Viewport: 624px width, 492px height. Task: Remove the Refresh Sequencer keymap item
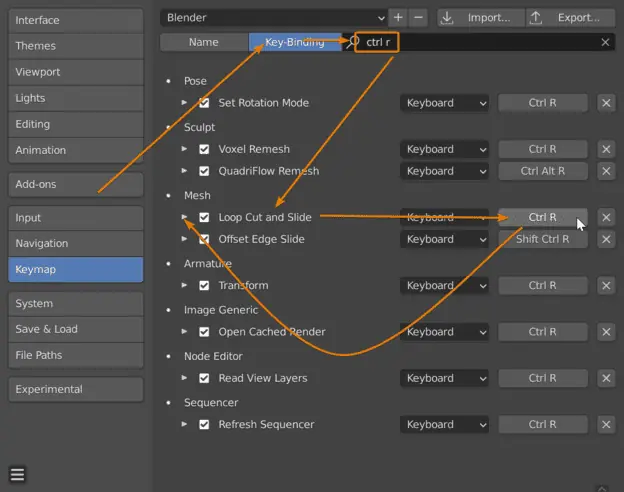(606, 424)
